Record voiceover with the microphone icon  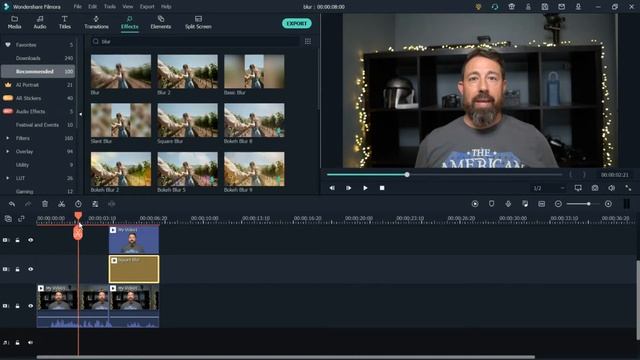click(x=508, y=204)
